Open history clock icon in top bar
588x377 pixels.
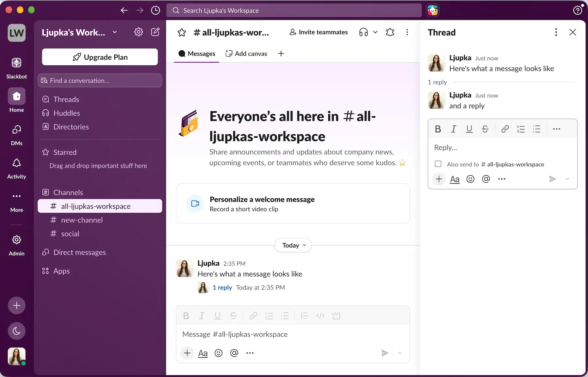point(155,10)
